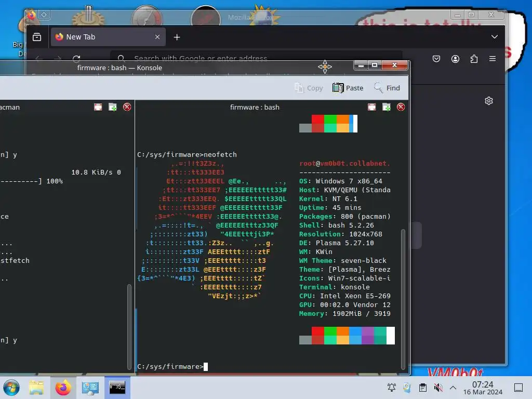The image size is (532, 399).
Task: Unmute the volume icon in system tray
Action: coord(438,387)
